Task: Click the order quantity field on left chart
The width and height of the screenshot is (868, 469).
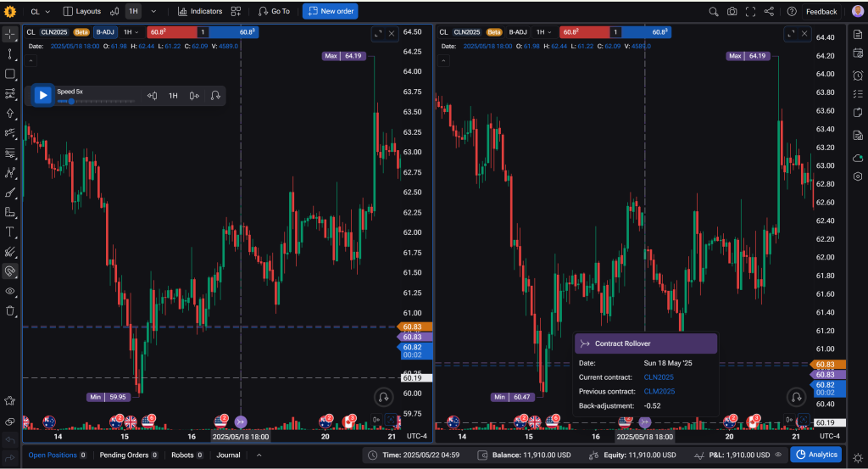Action: point(203,32)
